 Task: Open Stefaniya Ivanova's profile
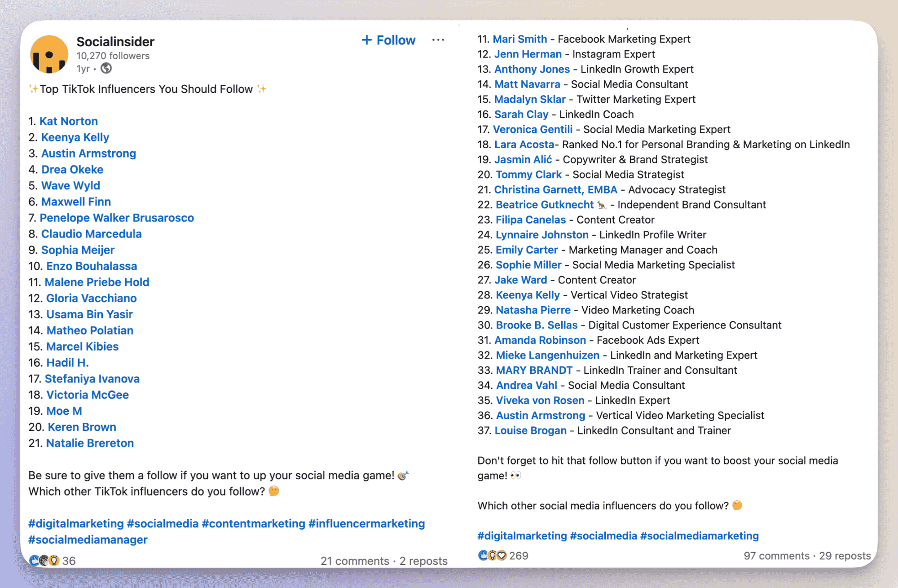click(x=92, y=379)
